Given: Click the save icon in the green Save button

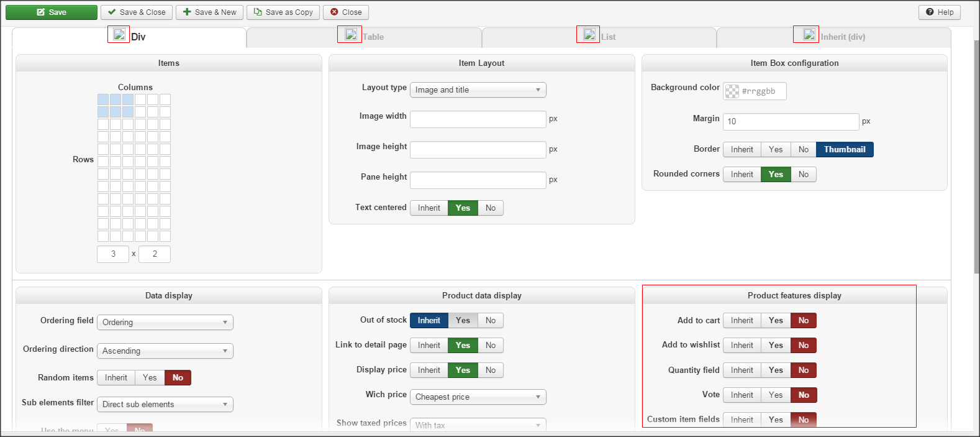Looking at the screenshot, I should point(41,12).
